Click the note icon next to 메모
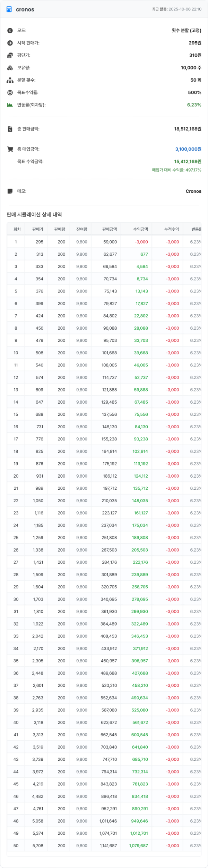 [10, 191]
